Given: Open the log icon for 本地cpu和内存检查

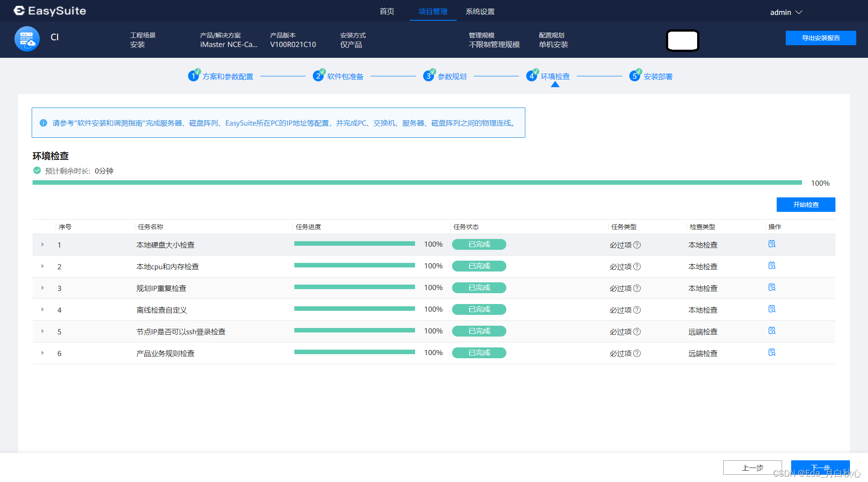Looking at the screenshot, I should coord(772,266).
